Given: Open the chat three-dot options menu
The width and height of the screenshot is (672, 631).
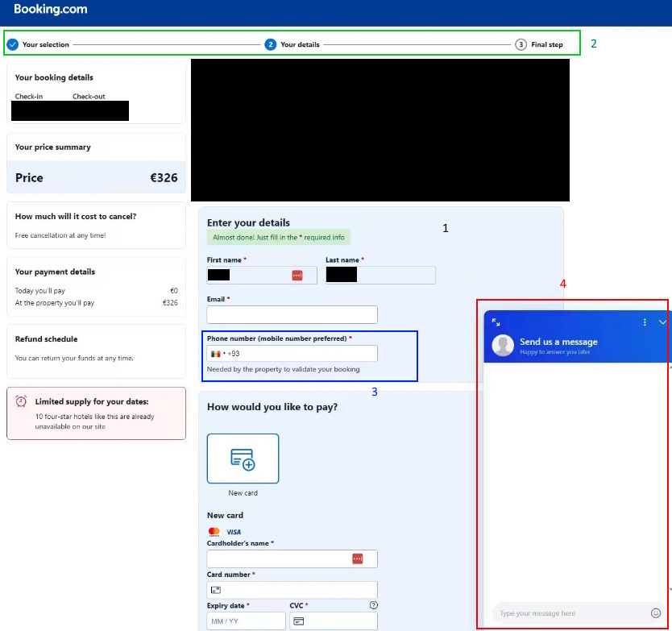Looking at the screenshot, I should 645,322.
